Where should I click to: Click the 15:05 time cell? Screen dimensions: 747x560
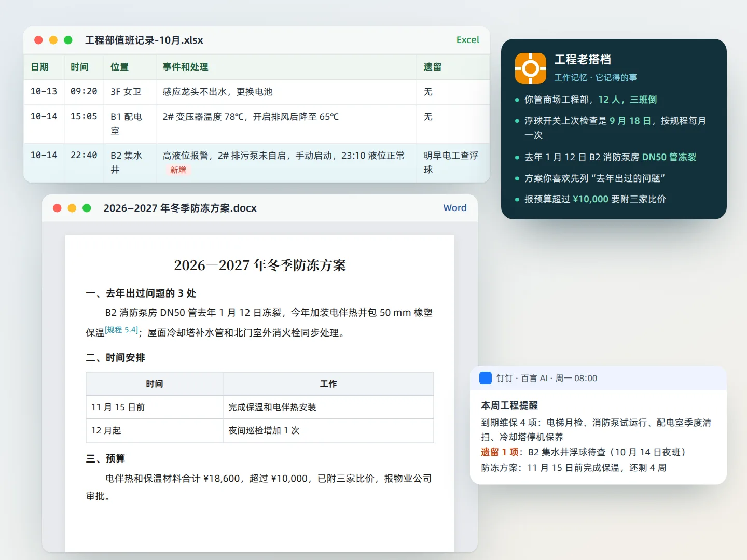pyautogui.click(x=84, y=124)
